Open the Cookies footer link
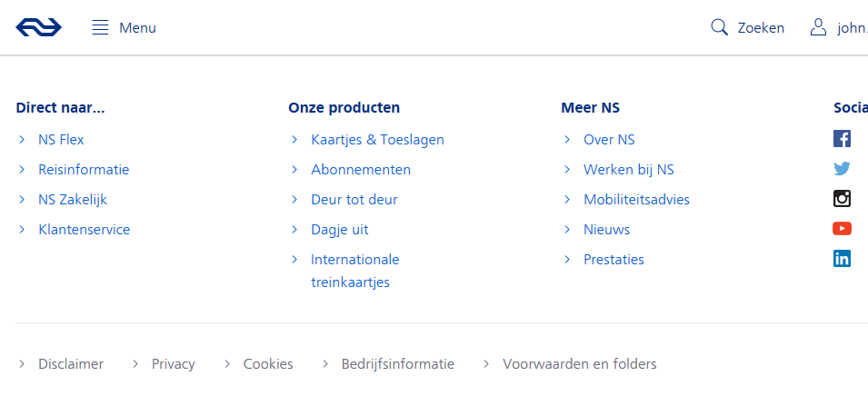Viewport: 868px width, 396px height. point(268,364)
